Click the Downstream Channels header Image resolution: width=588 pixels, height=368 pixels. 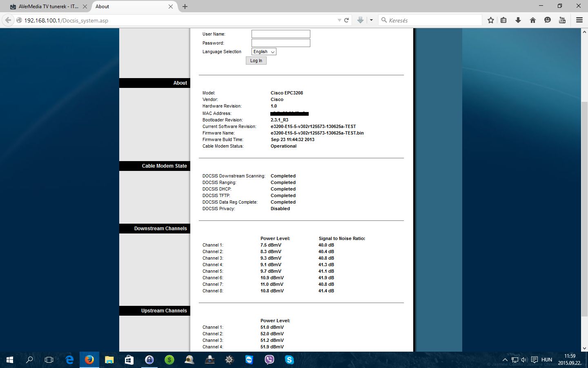click(x=155, y=229)
